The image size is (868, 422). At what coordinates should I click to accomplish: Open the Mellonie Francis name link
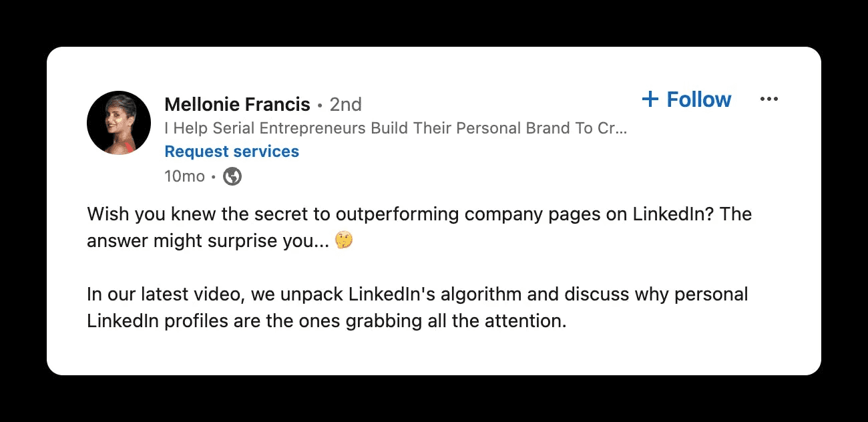point(237,105)
